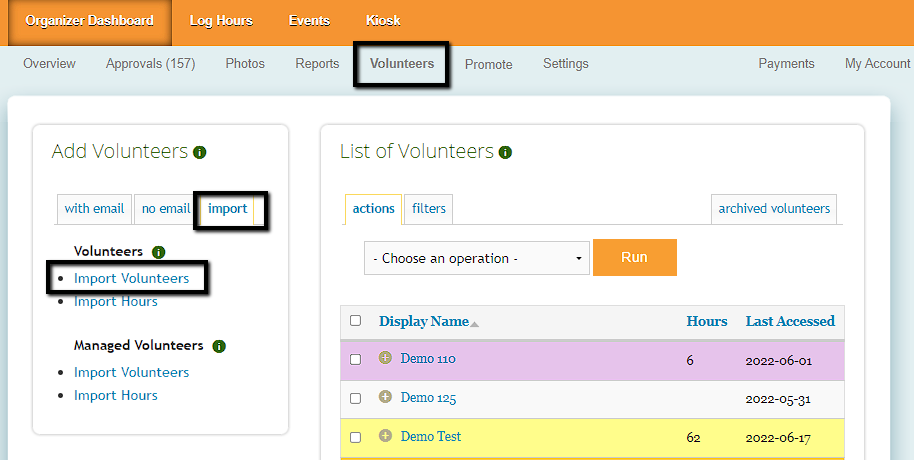Open the Demo Test volunteer link

(x=431, y=437)
